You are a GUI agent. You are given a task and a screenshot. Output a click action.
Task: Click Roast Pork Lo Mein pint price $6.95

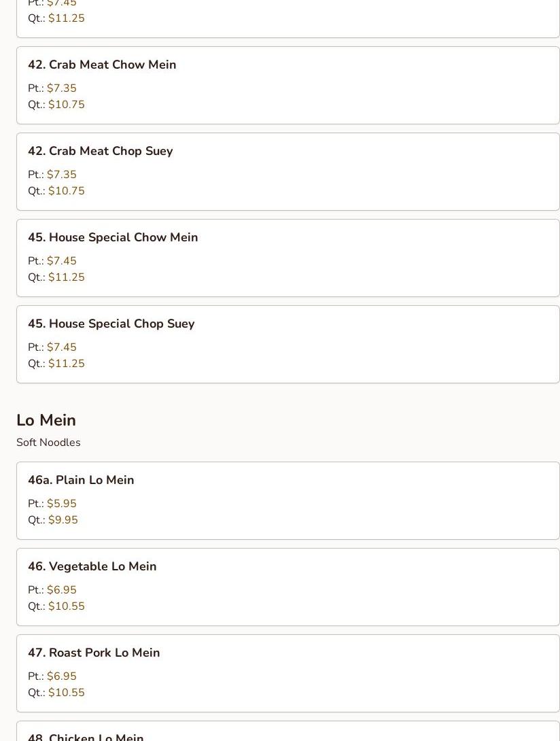click(62, 676)
